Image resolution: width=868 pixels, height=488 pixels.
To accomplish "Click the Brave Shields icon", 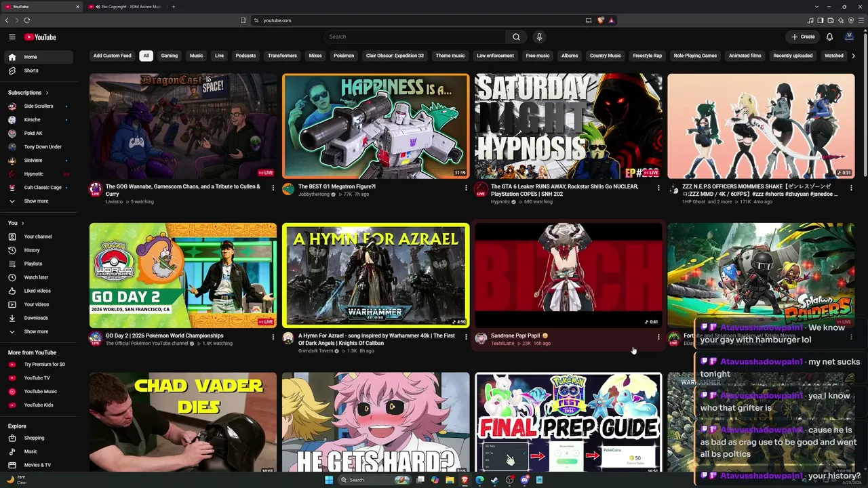I will point(600,20).
